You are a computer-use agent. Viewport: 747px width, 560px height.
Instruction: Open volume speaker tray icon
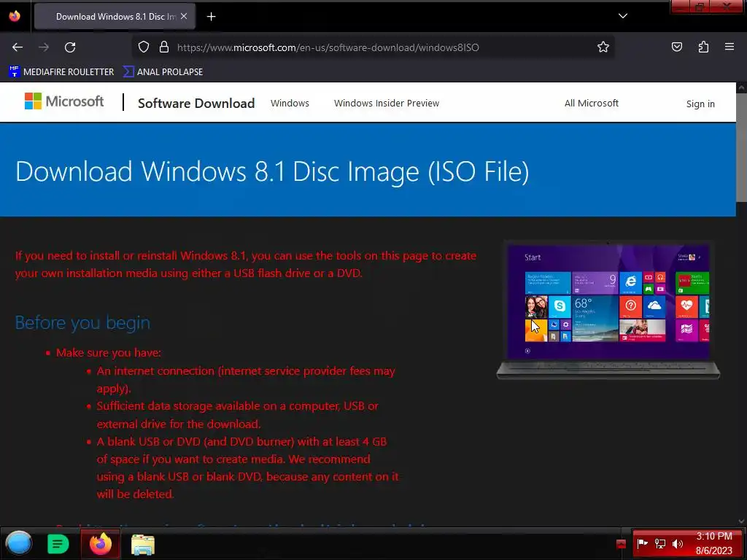[x=678, y=543]
